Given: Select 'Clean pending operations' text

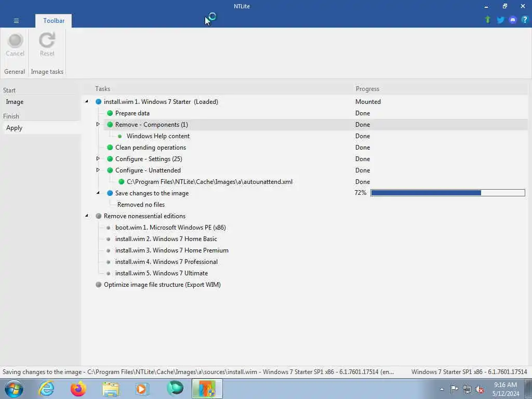Looking at the screenshot, I should [x=151, y=147].
